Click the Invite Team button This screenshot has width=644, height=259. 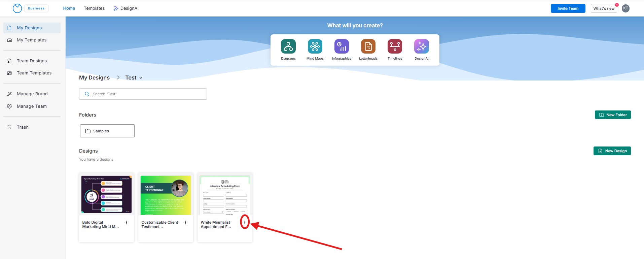(568, 8)
